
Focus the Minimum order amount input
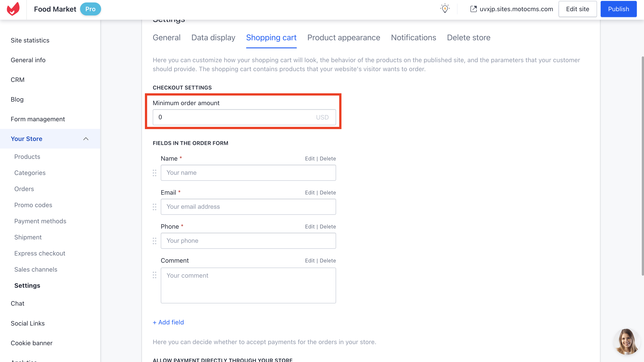click(x=244, y=117)
